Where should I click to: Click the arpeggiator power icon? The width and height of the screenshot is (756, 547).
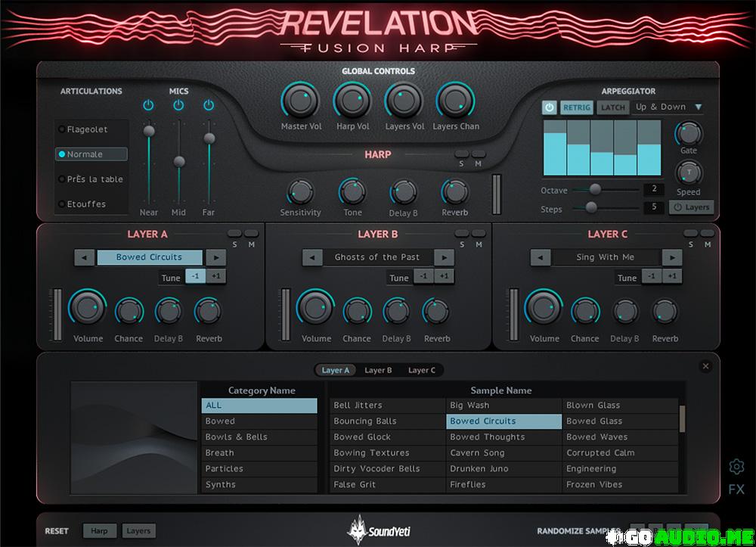[549, 107]
